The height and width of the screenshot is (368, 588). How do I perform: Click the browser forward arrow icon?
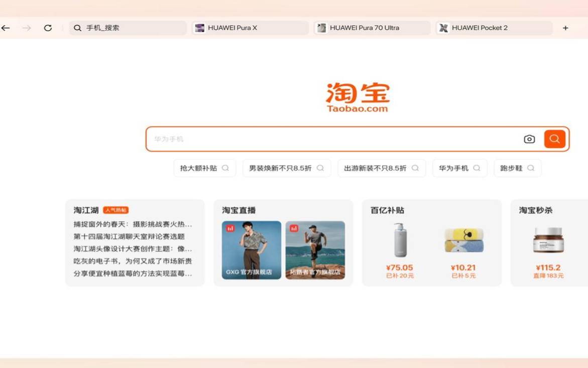click(26, 28)
